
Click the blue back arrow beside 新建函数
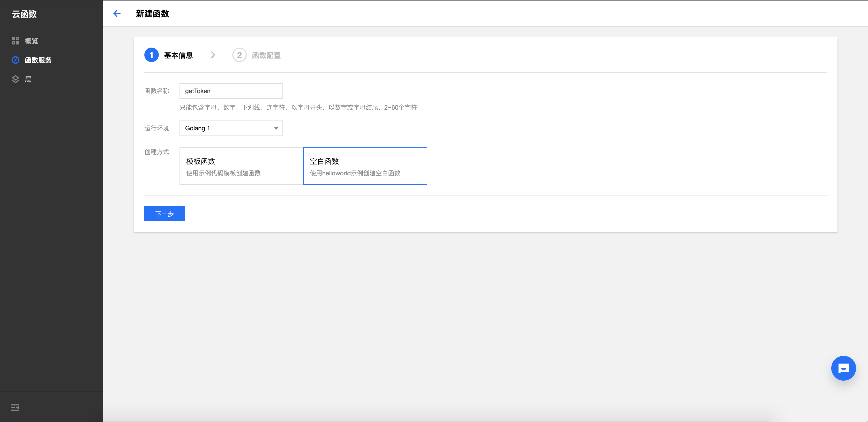click(117, 13)
